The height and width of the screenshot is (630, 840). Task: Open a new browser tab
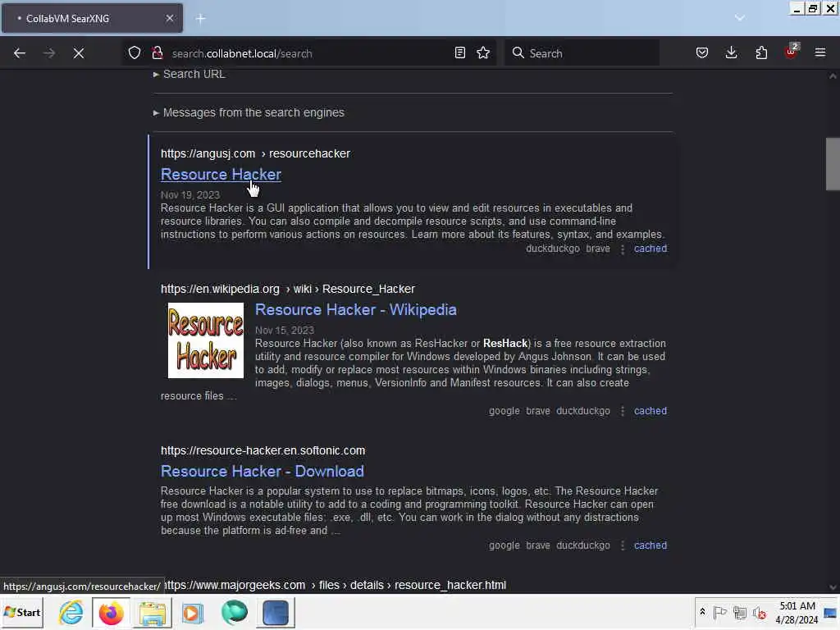[200, 19]
